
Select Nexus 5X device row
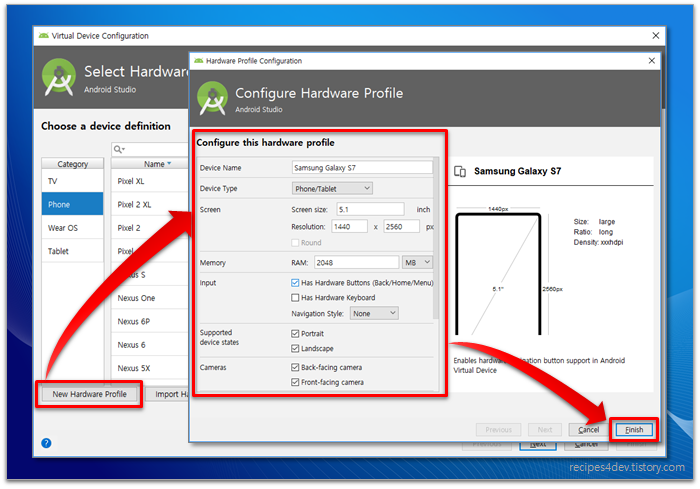tap(150, 368)
